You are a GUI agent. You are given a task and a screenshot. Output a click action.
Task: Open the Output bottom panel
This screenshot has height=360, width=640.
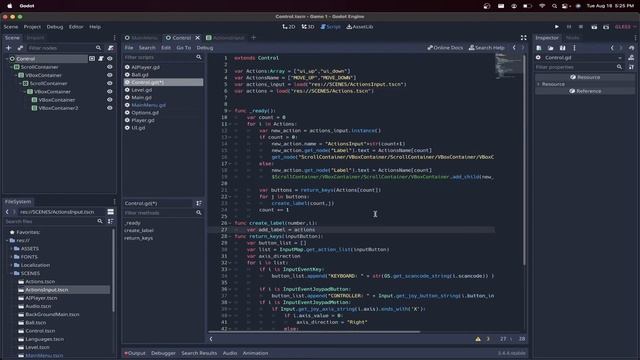(135, 353)
